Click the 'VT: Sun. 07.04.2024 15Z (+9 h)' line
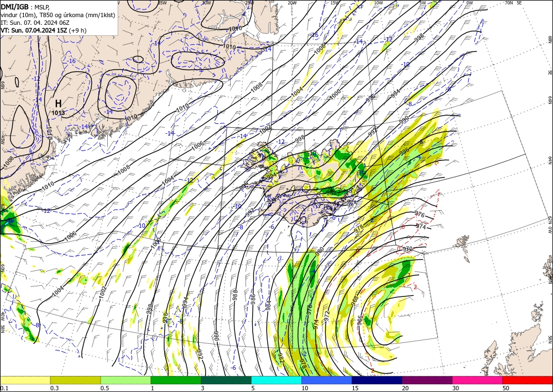This screenshot has width=553, height=392. point(43,30)
